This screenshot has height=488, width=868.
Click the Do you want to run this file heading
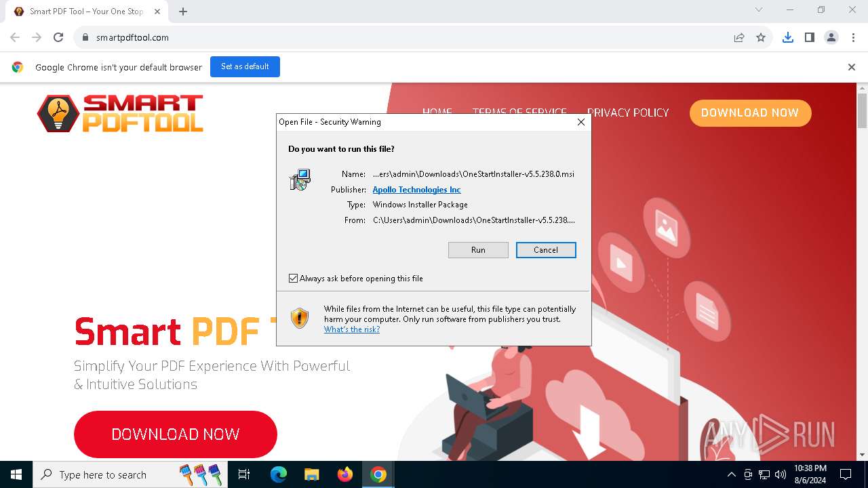tap(341, 149)
